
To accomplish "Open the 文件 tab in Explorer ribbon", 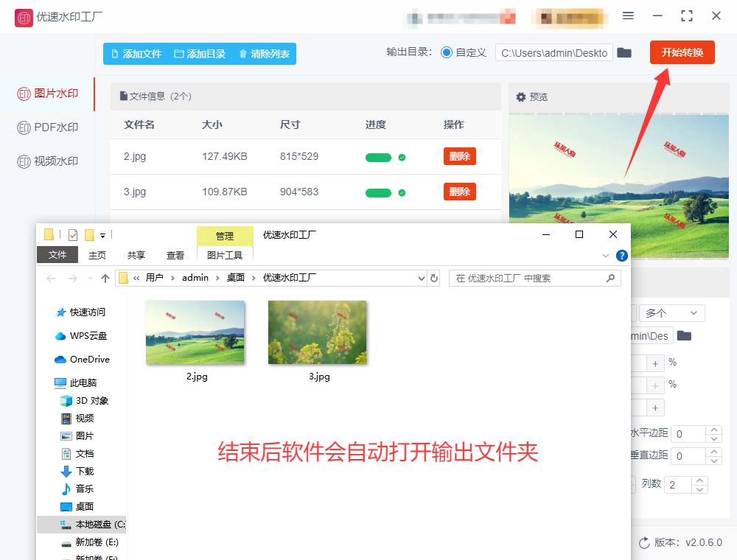I will click(57, 255).
